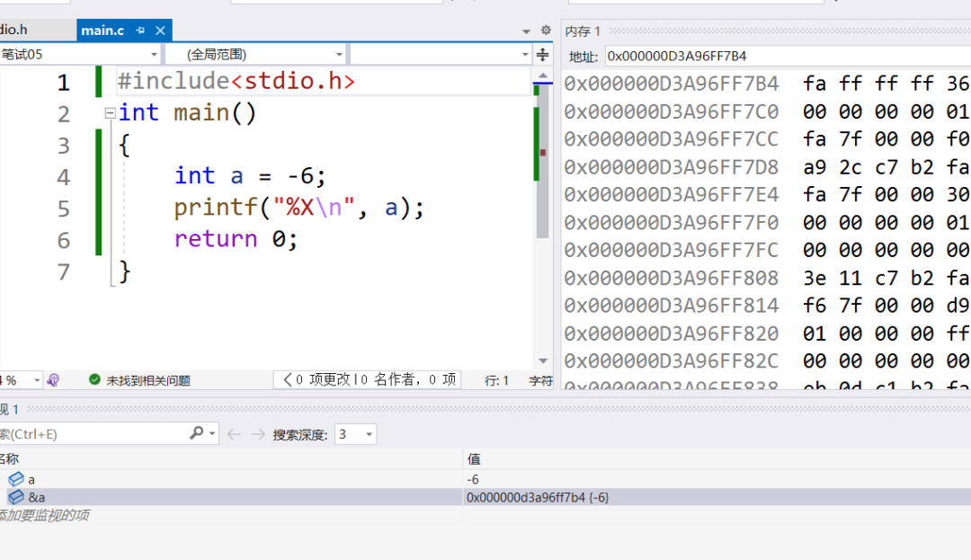Switch to the main.c tab
Image resolution: width=971 pixels, height=560 pixels.
pos(102,31)
